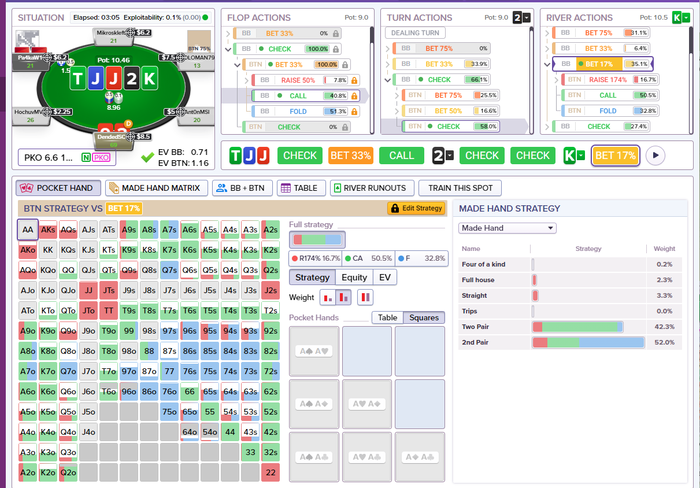This screenshot has width=700, height=488.
Task: Select the R174% 16.7% action filter
Action: click(315, 258)
